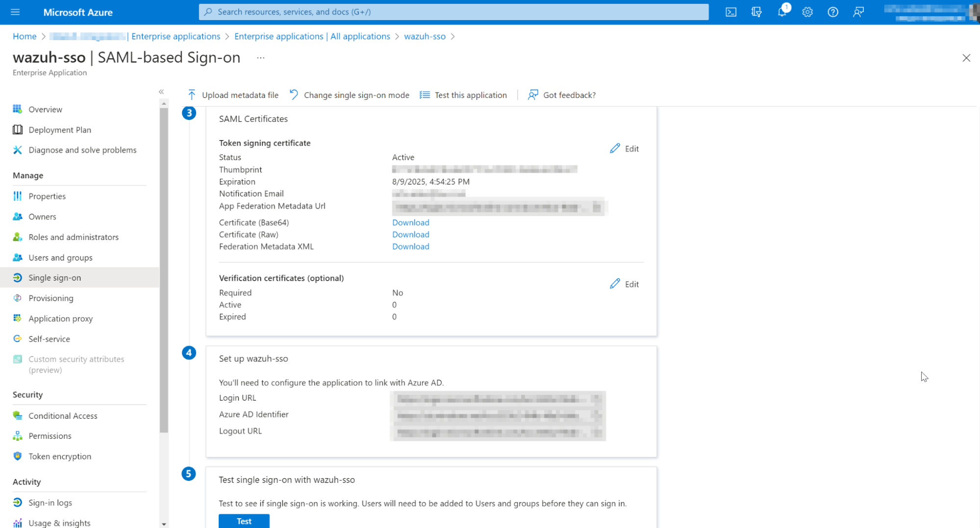Close the SAML-based Sign-on blade
Screen dimensions: 980x528
tap(966, 58)
